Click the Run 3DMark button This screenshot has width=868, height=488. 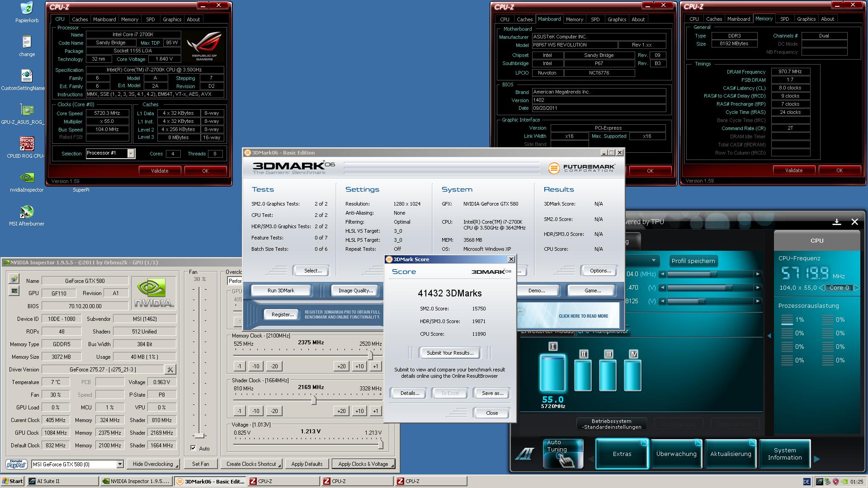click(280, 291)
